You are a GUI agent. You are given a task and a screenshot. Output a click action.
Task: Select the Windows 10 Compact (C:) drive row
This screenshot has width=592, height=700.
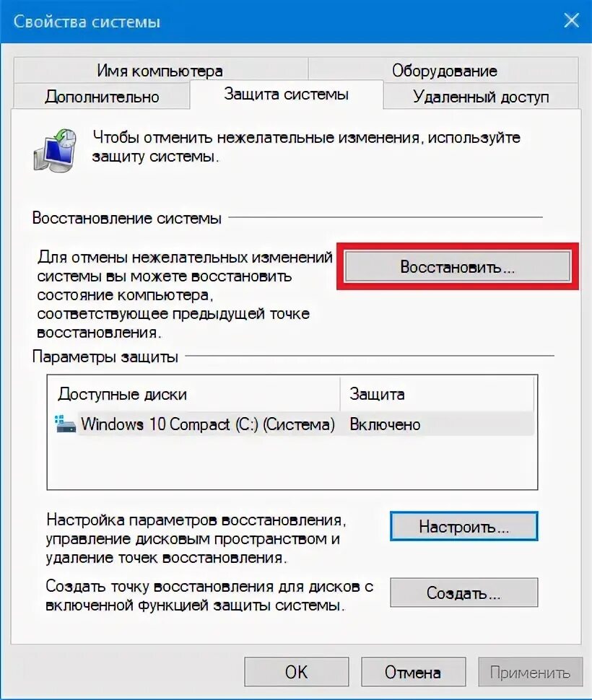tap(294, 424)
